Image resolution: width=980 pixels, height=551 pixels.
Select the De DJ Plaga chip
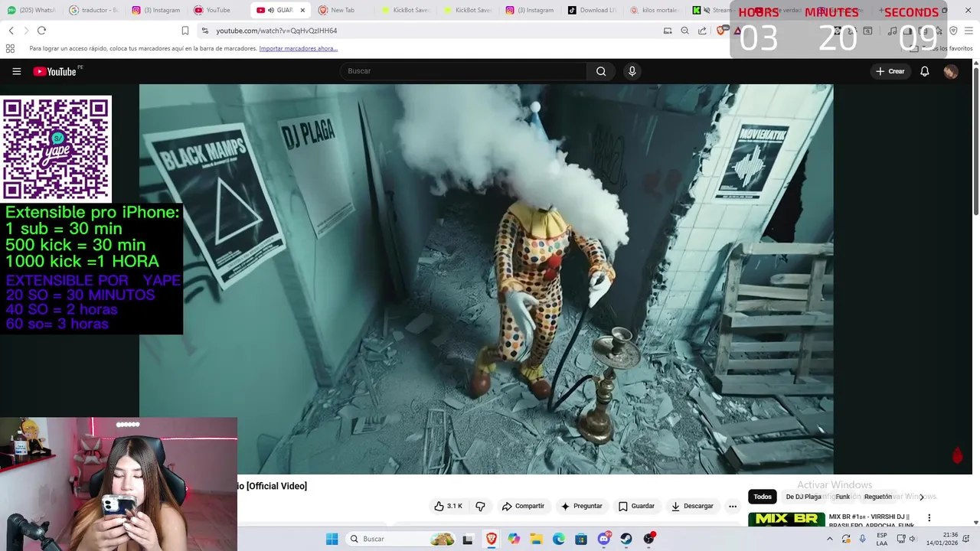[803, 497]
